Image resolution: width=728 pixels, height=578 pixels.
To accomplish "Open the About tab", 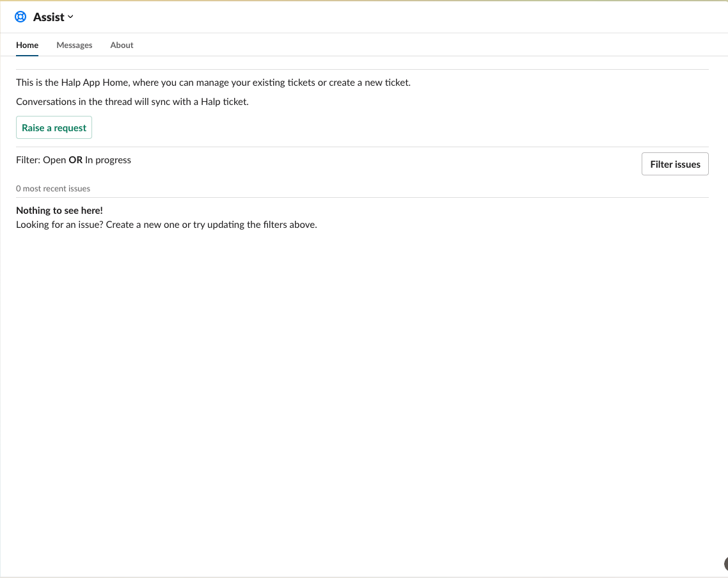I will tap(122, 45).
